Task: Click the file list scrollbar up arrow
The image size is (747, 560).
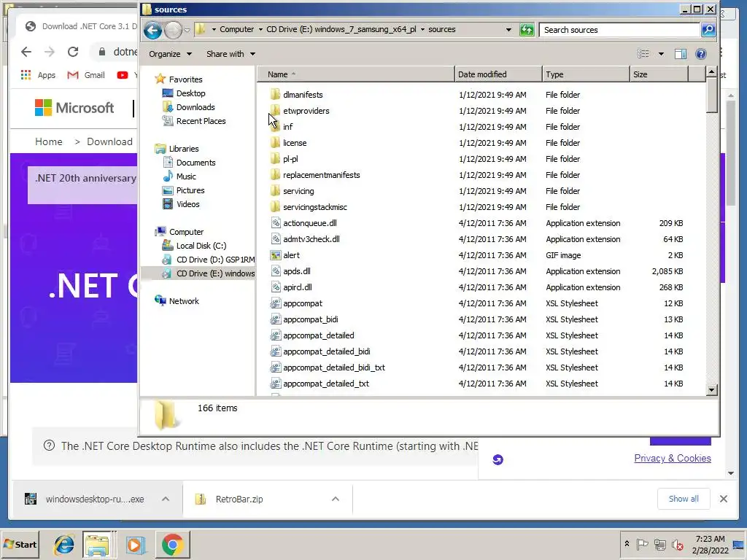Action: pyautogui.click(x=711, y=72)
